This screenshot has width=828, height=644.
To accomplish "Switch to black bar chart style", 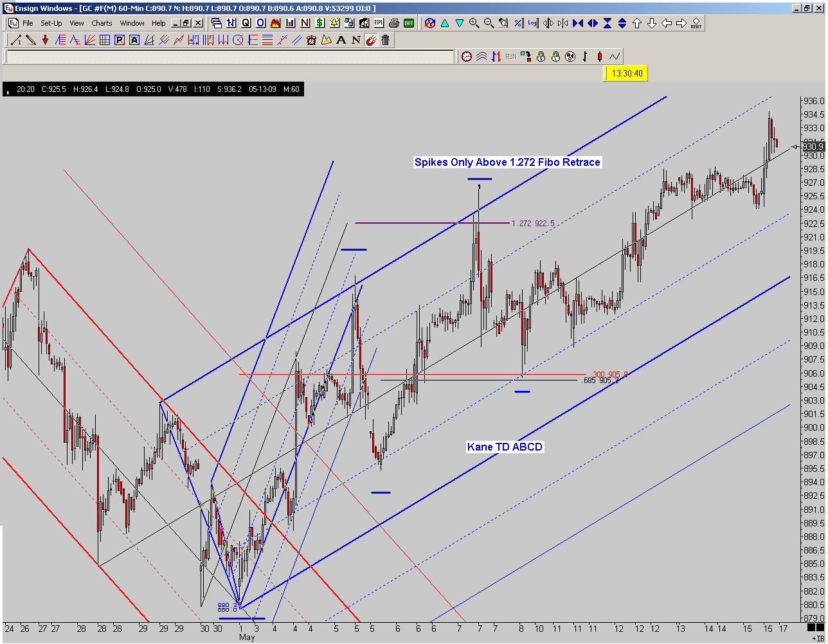I will pos(585,57).
